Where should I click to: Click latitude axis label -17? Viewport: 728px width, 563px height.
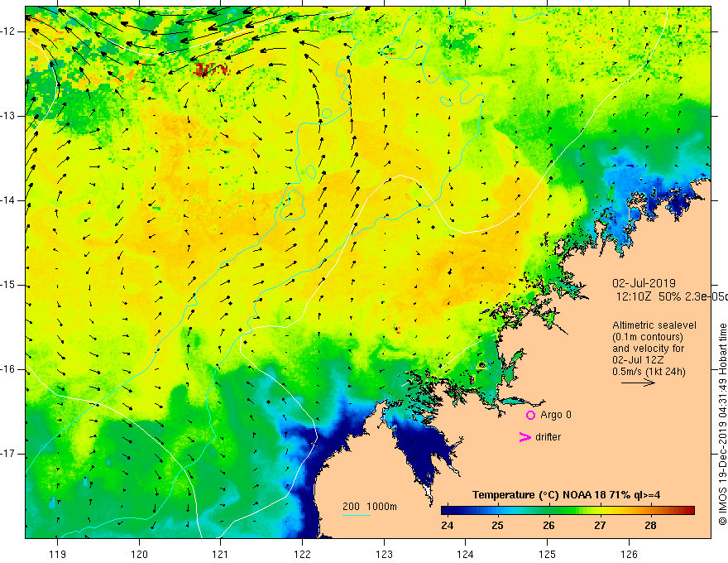(8, 454)
